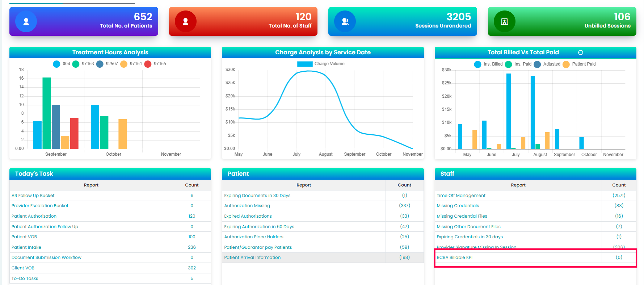The width and height of the screenshot is (644, 285).
Task: Click the 120 total staff number
Action: pyautogui.click(x=303, y=17)
